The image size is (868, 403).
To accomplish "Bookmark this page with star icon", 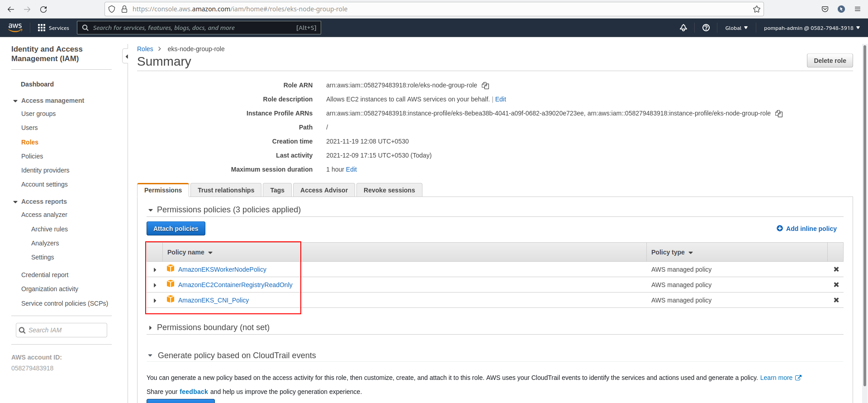I will (756, 9).
